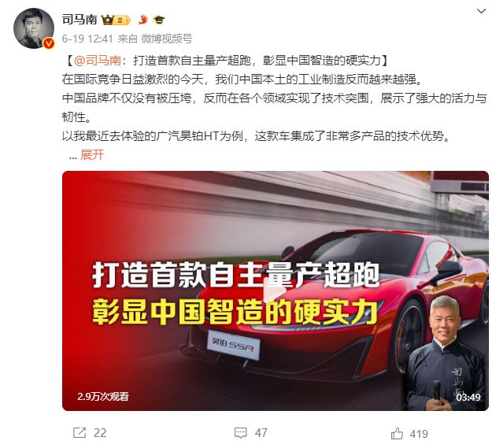
Task: Click the red dragon badge icon
Action: 143,20
